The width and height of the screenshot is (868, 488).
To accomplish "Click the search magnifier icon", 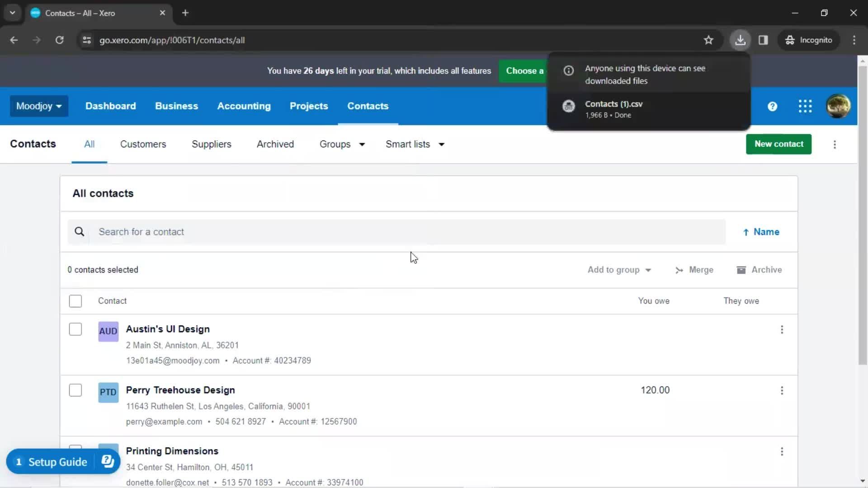I will (x=80, y=232).
